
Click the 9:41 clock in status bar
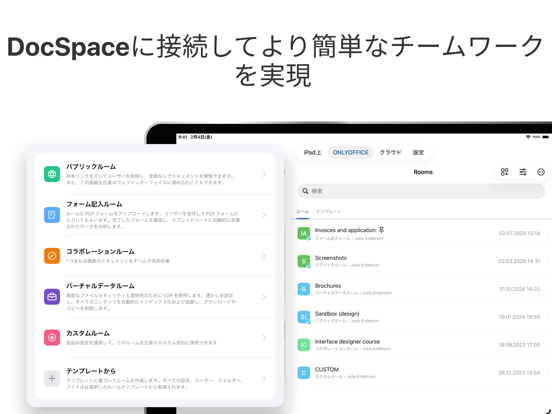pos(183,137)
